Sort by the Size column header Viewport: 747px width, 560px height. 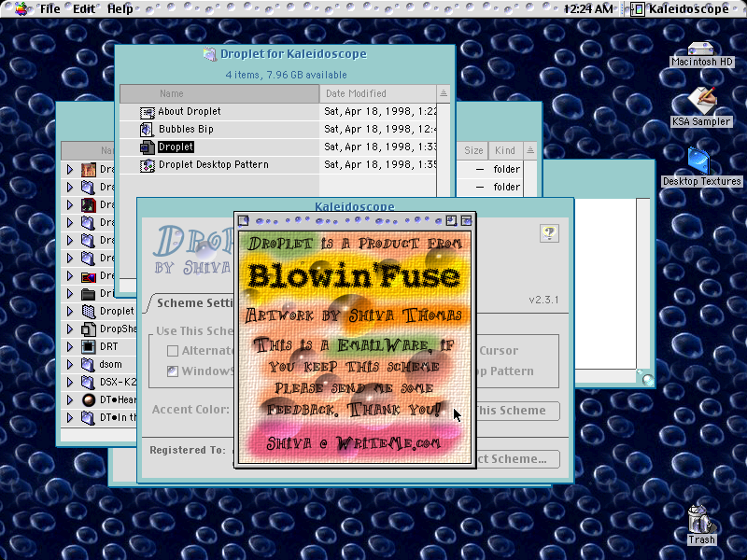click(473, 150)
